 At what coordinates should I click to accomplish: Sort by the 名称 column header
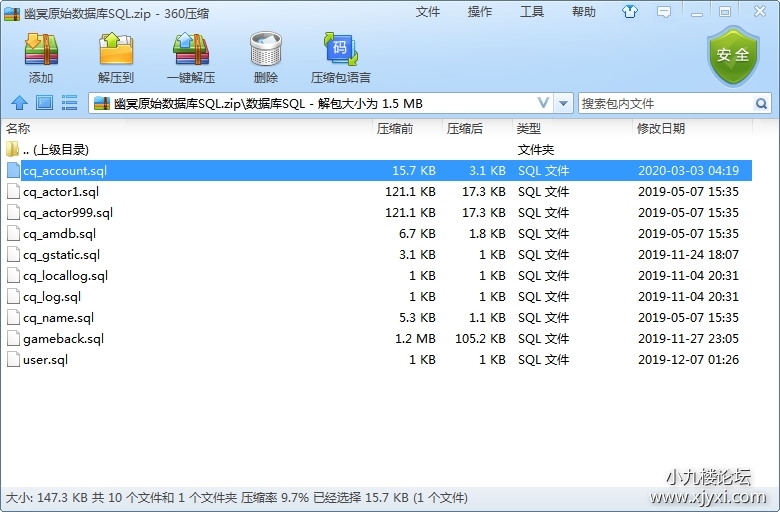[x=18, y=129]
